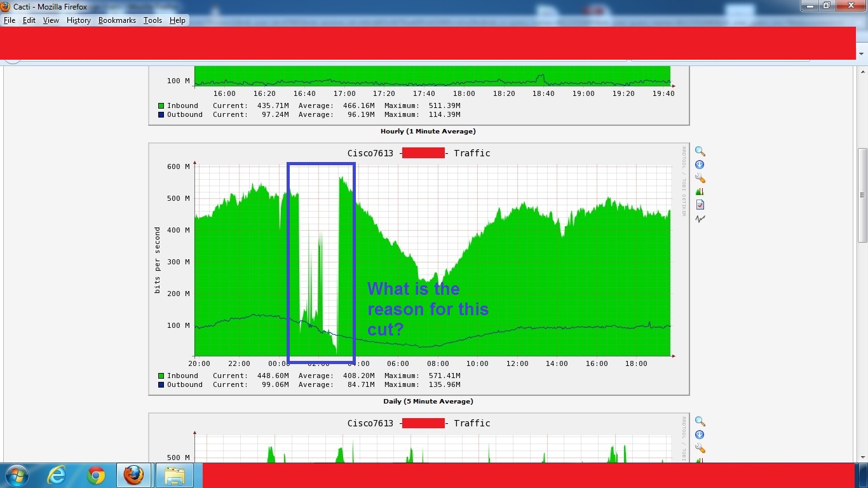Click the hourly graph's Inbound legend label
868x488 pixels.
click(182, 105)
